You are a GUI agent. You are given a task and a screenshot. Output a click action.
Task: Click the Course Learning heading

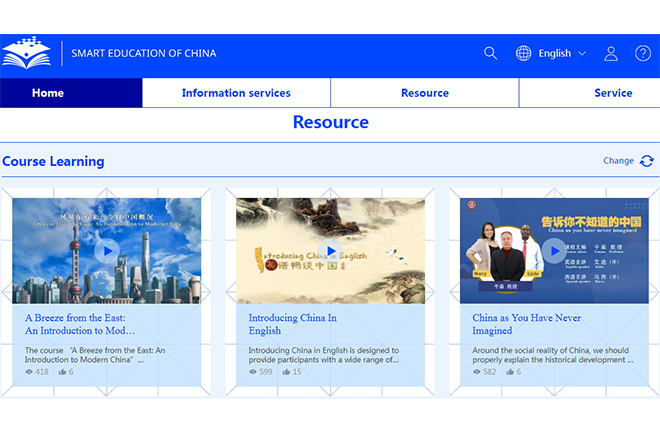(x=53, y=161)
